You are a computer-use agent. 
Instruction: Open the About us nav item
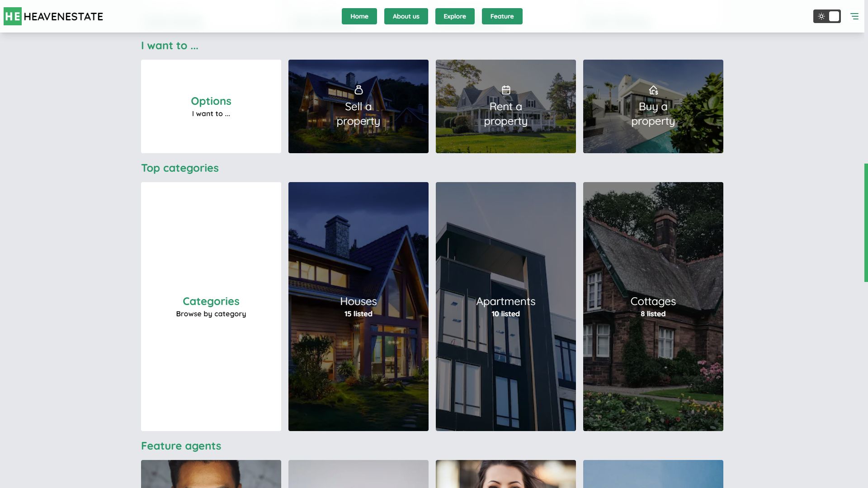[x=406, y=16]
